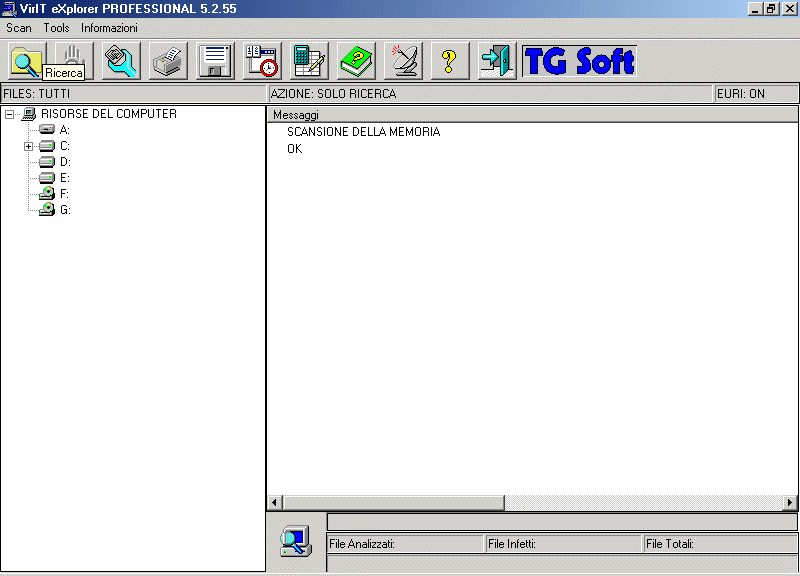Click the horizontal scrollbar thumb in messages

click(393, 503)
